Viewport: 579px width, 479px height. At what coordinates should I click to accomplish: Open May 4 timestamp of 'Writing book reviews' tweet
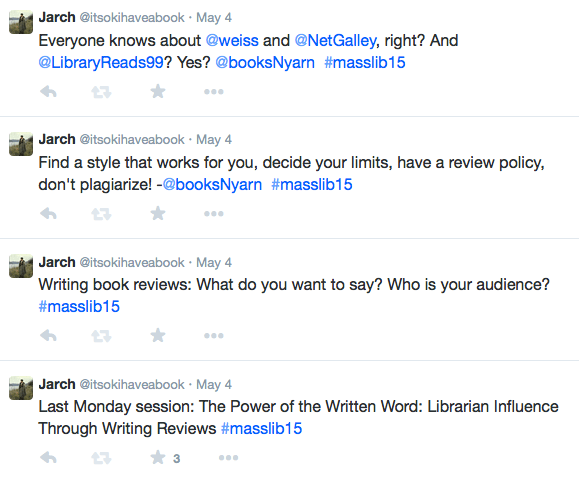coord(214,263)
